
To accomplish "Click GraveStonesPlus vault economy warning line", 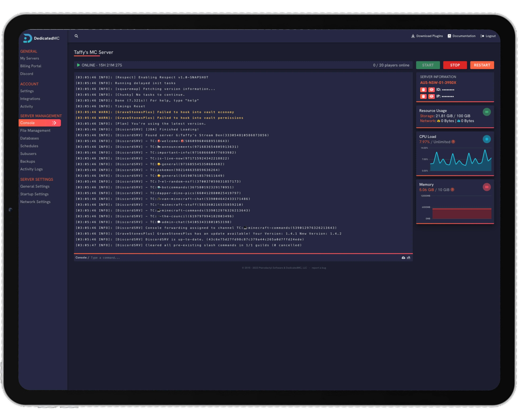I will tap(155, 112).
